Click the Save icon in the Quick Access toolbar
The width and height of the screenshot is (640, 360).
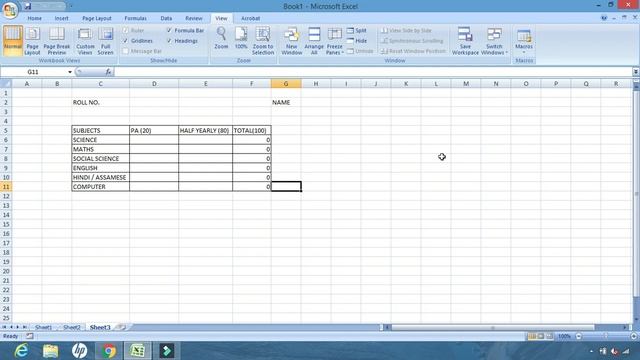27,6
